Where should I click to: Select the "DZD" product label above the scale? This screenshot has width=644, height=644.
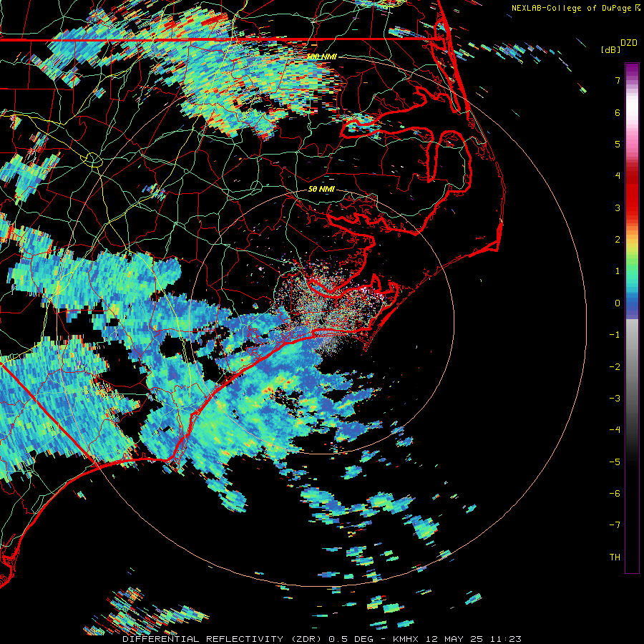click(x=628, y=43)
